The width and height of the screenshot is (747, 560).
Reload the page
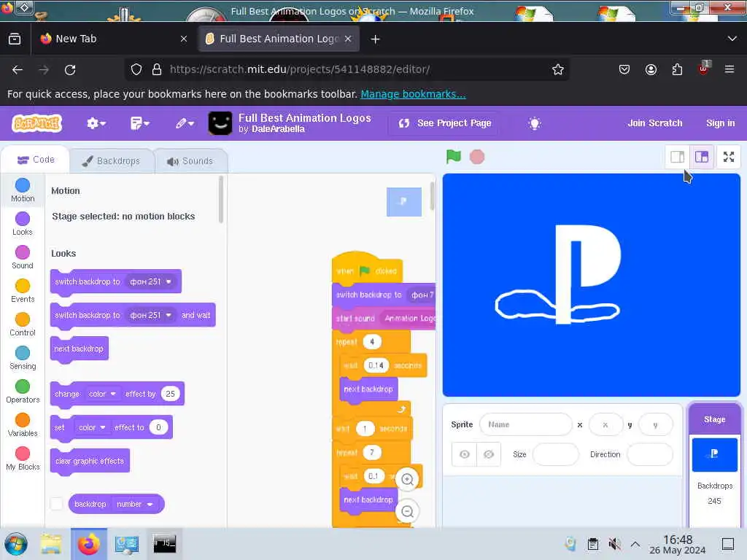pos(70,69)
